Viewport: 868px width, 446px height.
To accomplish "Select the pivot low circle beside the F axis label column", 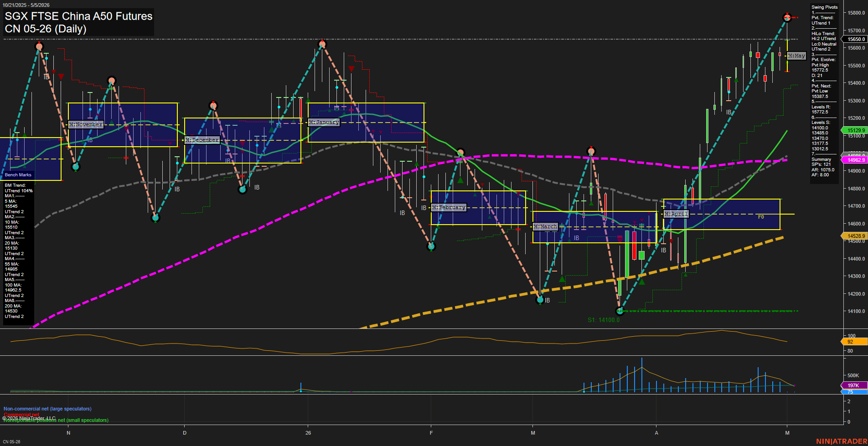I will tap(431, 246).
